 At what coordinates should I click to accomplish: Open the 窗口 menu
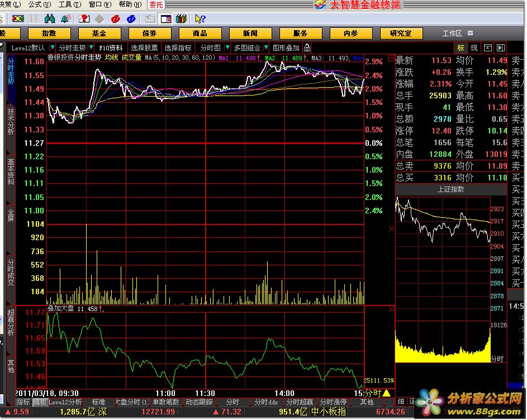tap(100, 4)
